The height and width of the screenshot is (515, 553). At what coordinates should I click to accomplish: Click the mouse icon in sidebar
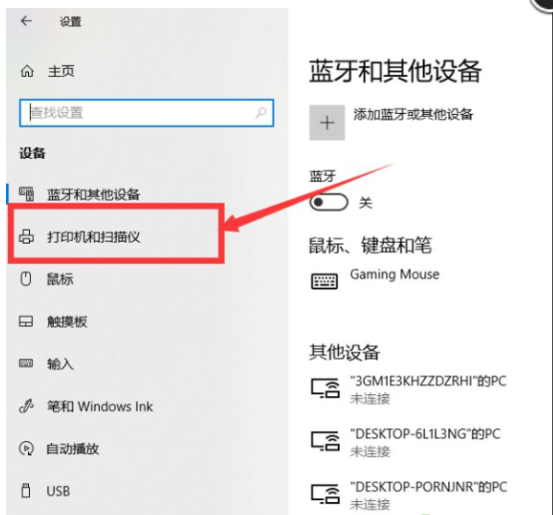26,279
